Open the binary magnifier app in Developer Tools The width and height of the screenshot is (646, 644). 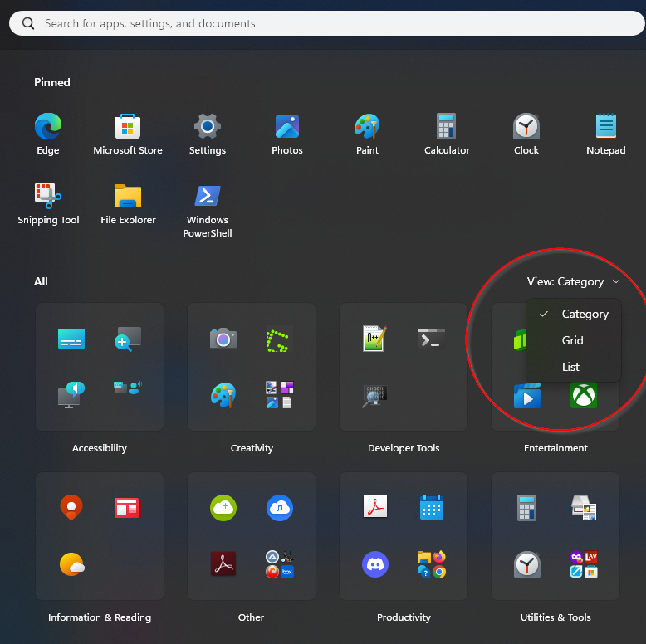pos(374,396)
